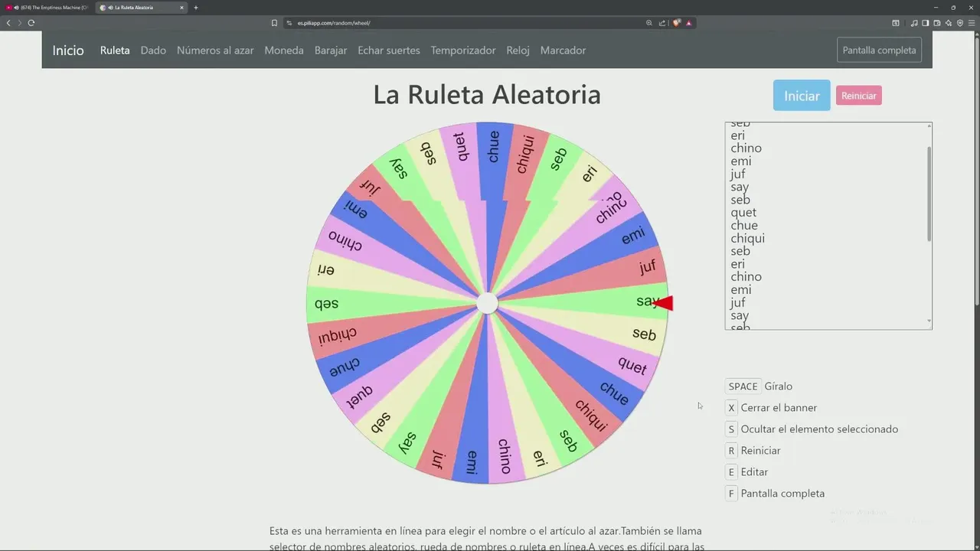
Task: Click 'chiqui' in the names list
Action: point(747,239)
